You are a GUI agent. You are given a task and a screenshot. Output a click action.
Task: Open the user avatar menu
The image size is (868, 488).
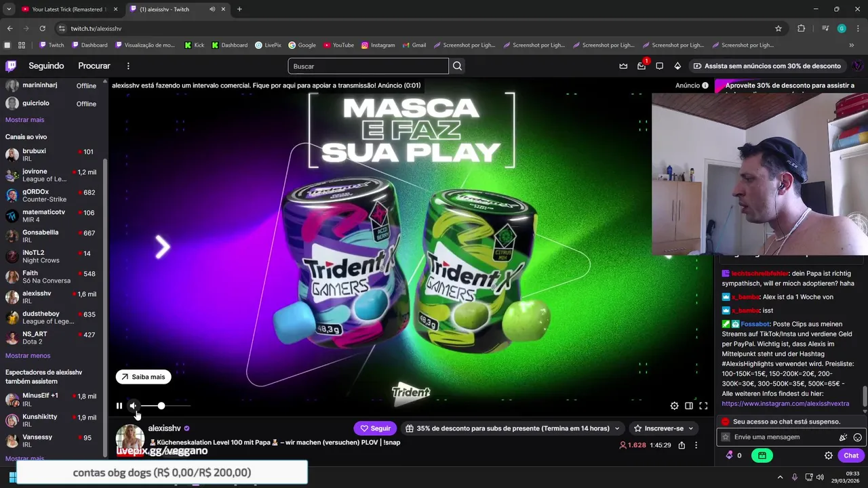pos(857,66)
